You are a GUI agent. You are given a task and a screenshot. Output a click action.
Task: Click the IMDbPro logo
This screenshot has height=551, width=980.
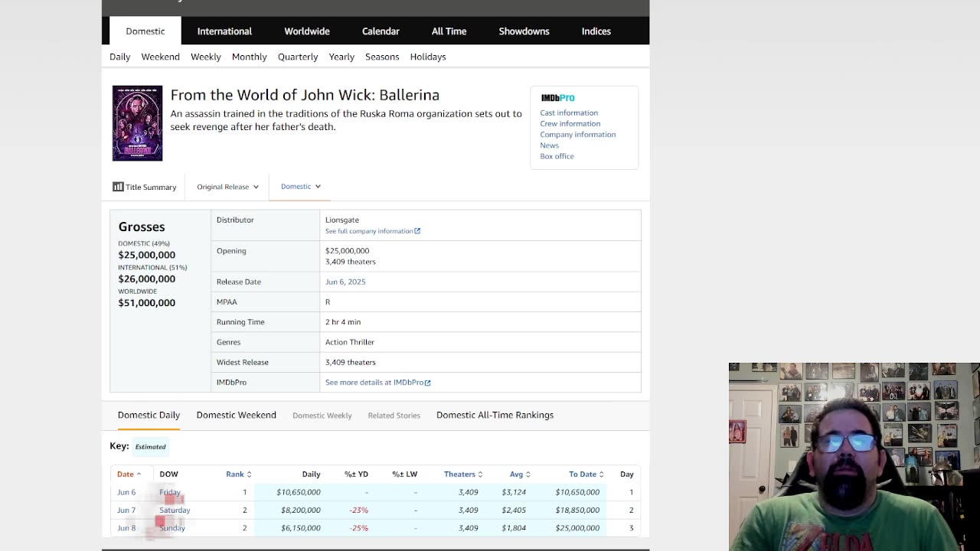click(x=557, y=98)
